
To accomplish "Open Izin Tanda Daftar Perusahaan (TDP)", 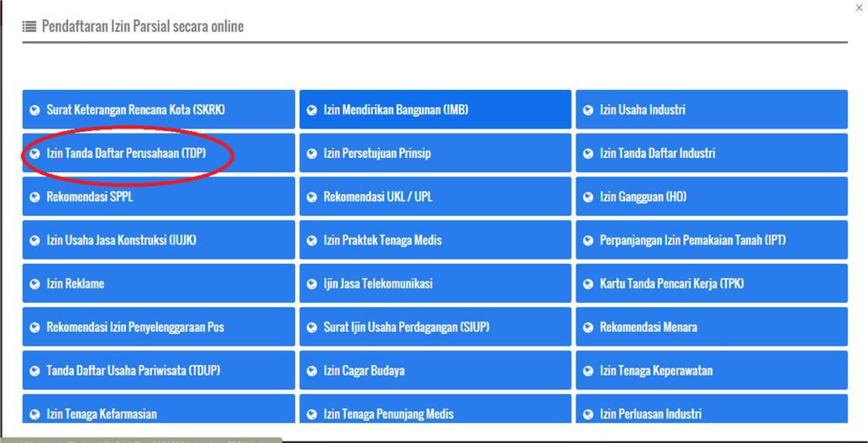I will (126, 154).
